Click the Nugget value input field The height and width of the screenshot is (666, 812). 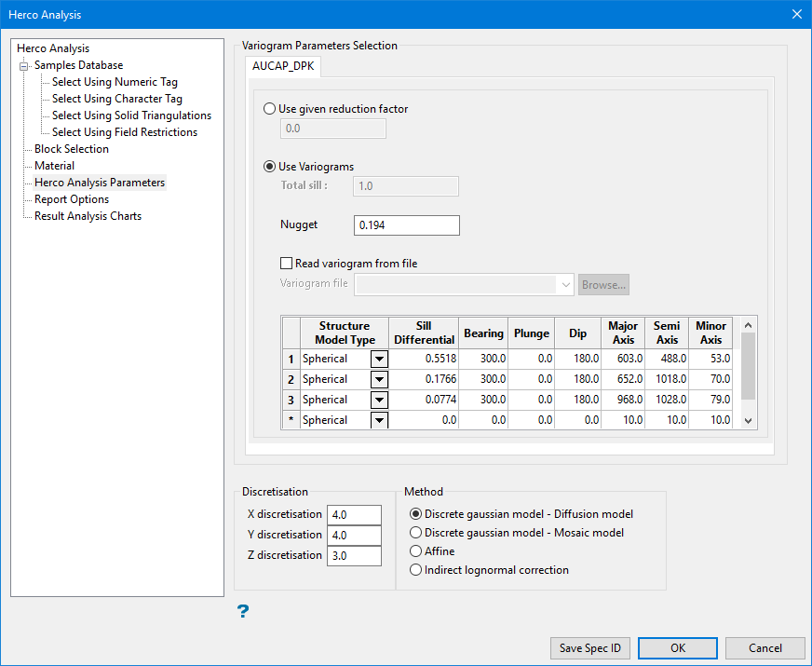(407, 225)
